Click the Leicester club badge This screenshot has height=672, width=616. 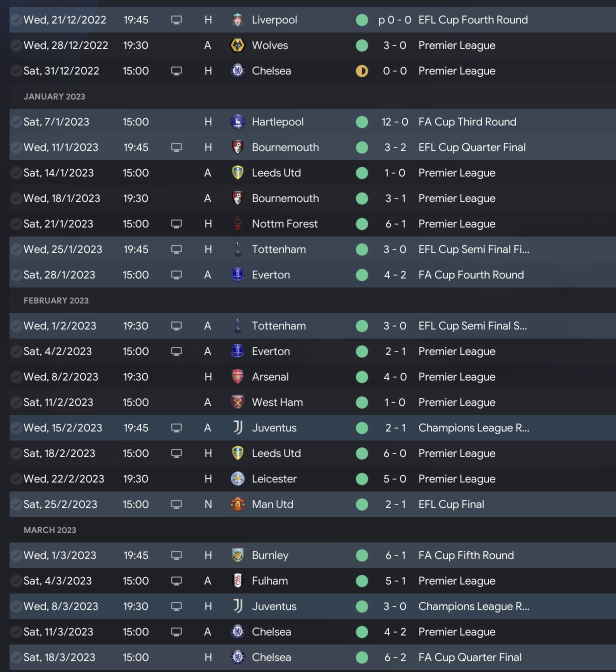237,479
